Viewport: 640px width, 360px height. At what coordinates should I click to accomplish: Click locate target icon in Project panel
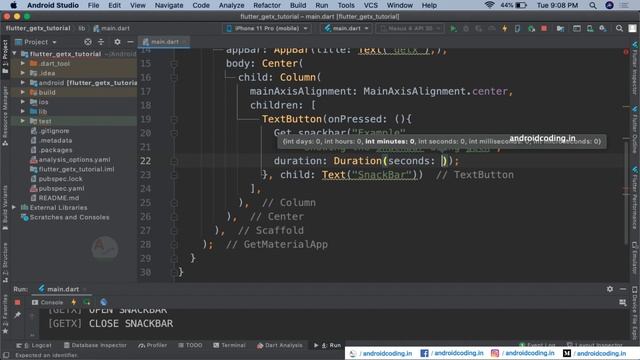pos(88,42)
